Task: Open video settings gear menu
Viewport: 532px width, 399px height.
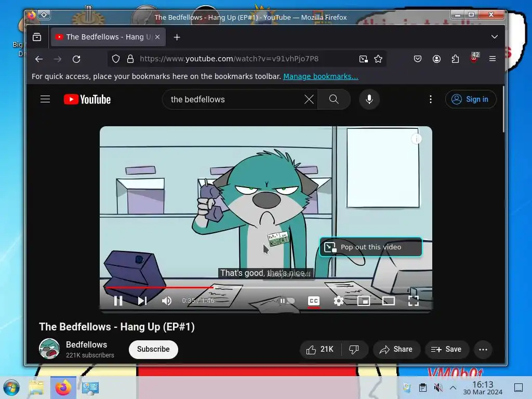Action: point(339,301)
